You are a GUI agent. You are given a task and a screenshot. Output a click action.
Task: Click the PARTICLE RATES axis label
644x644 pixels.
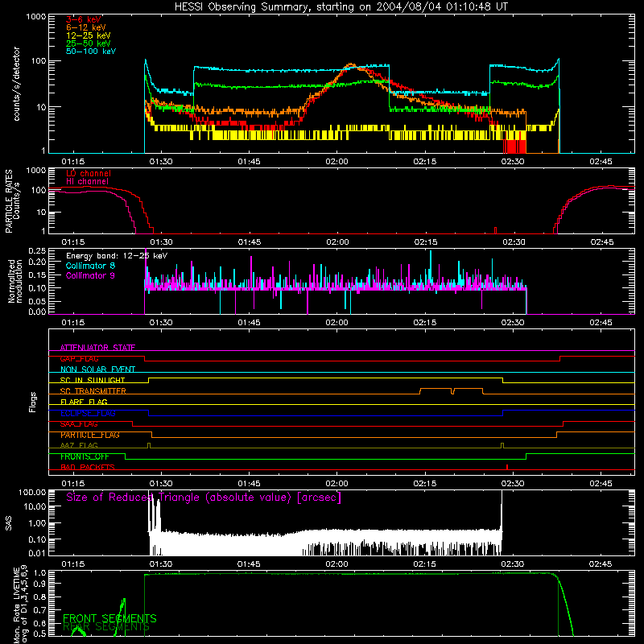[12, 200]
